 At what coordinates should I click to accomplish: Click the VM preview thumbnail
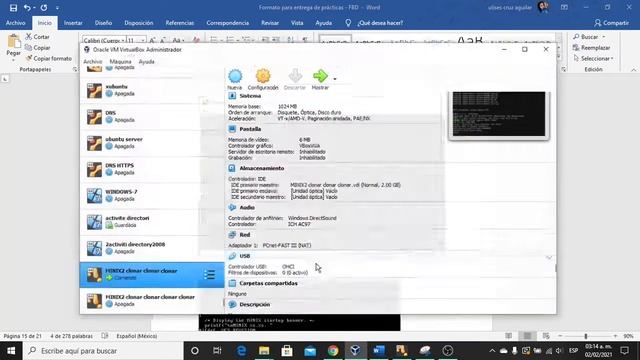(499, 114)
